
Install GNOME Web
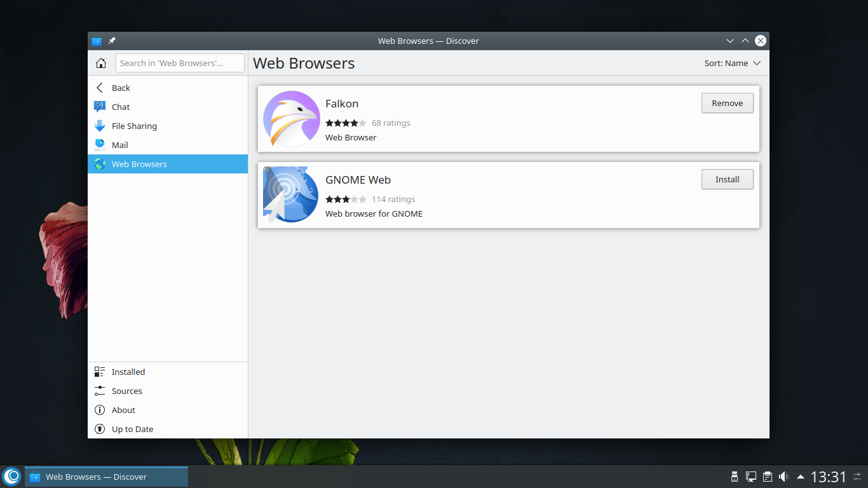click(x=728, y=179)
